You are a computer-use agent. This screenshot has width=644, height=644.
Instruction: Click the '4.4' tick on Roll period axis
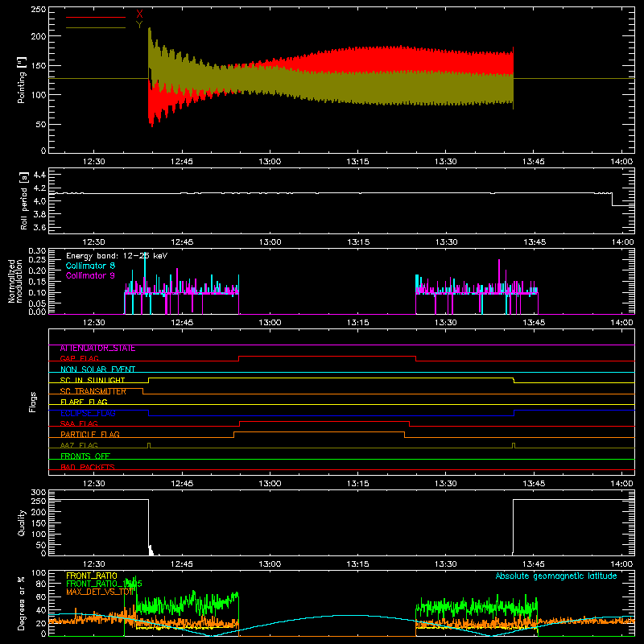(39, 175)
